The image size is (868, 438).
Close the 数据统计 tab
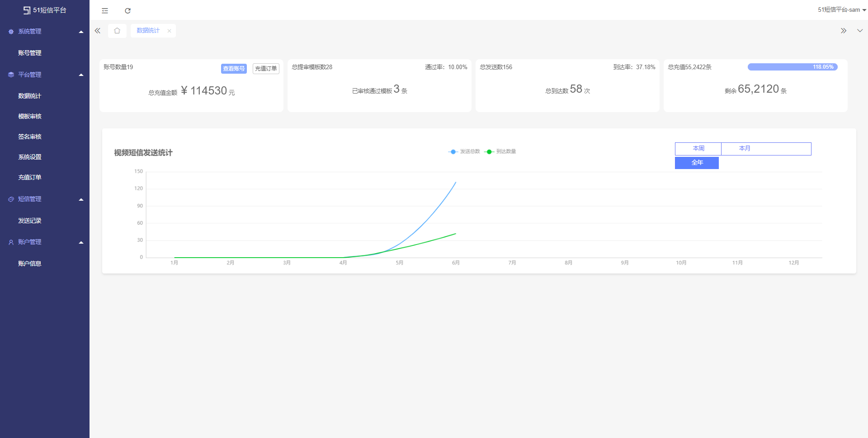point(169,31)
